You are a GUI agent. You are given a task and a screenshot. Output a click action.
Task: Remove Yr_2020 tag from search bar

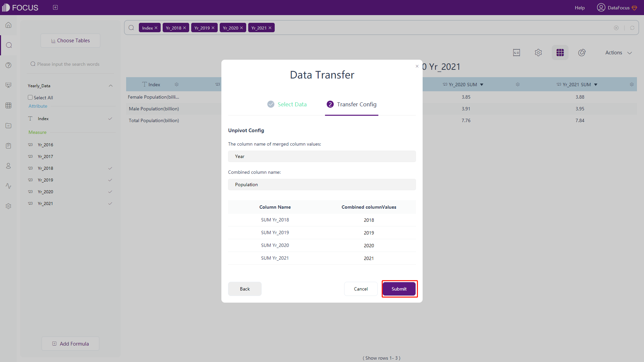(241, 28)
